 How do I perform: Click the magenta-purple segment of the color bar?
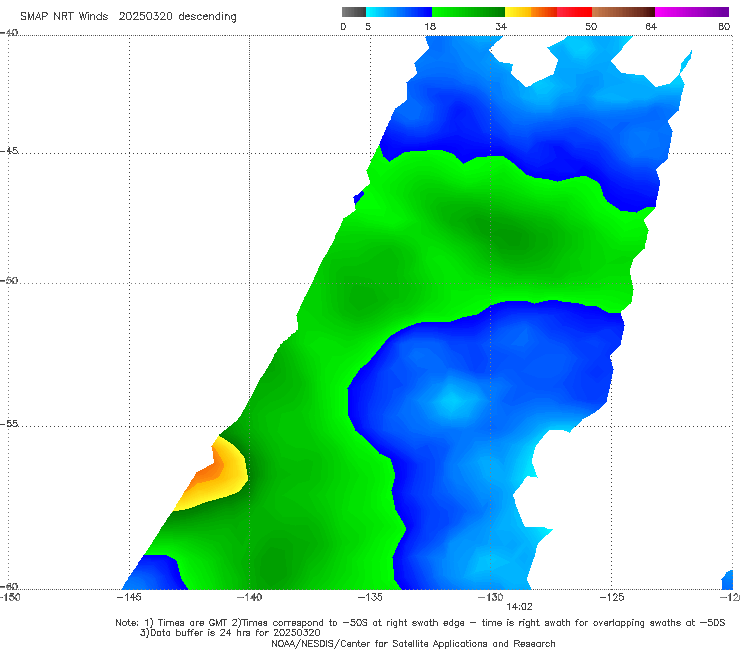[x=692, y=12]
